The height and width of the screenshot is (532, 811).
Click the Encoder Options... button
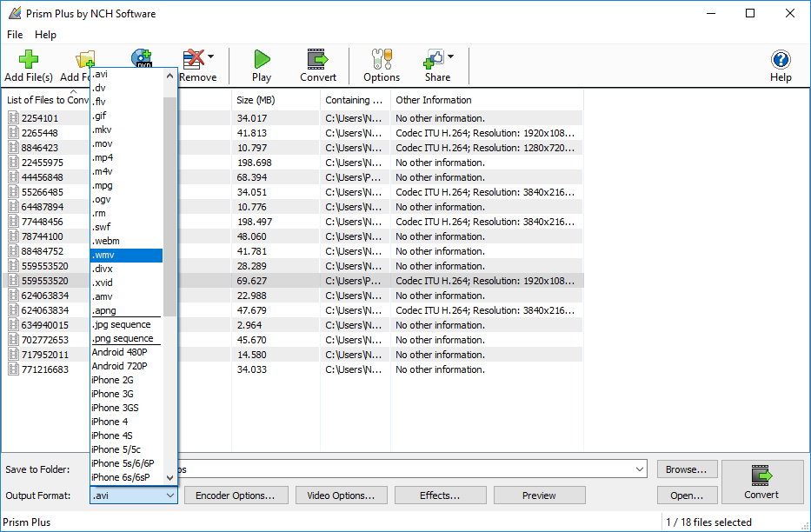coord(235,495)
